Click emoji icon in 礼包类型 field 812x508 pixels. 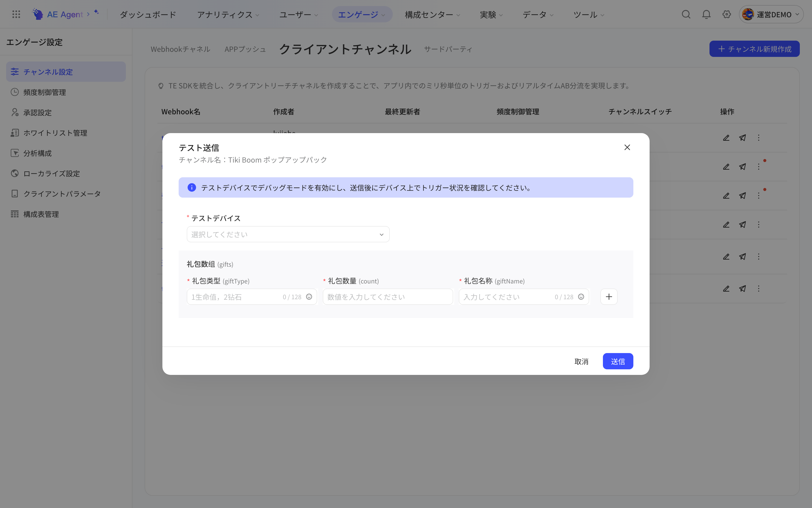point(309,297)
